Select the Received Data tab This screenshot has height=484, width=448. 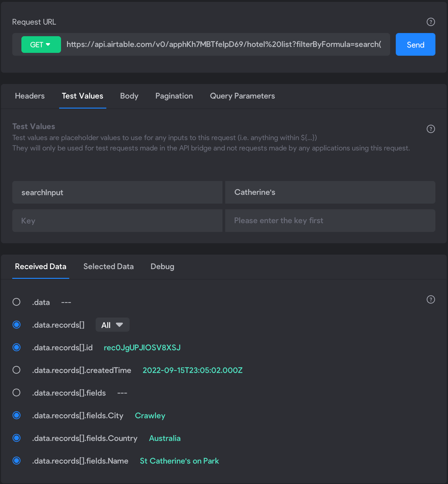(41, 267)
